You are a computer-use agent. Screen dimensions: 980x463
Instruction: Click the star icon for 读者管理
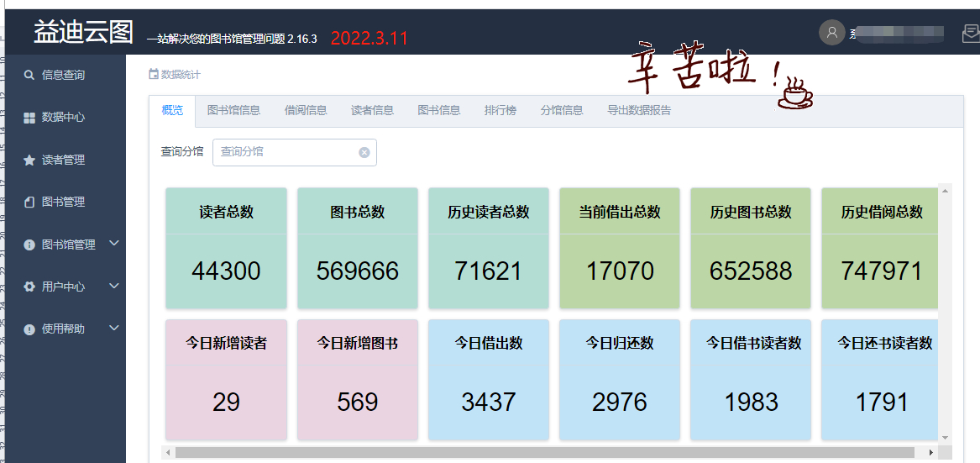(29, 160)
